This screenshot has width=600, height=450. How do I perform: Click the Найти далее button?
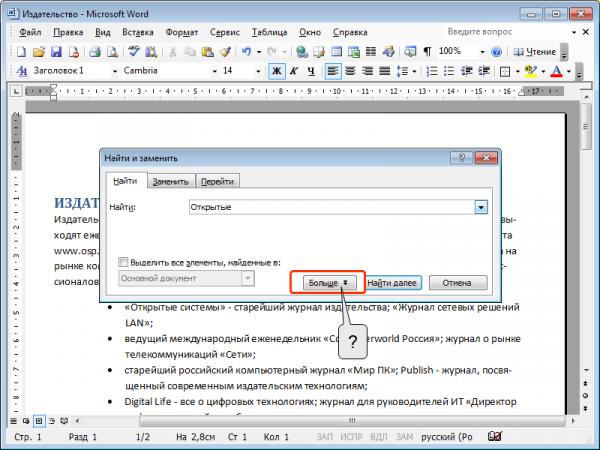point(392,283)
